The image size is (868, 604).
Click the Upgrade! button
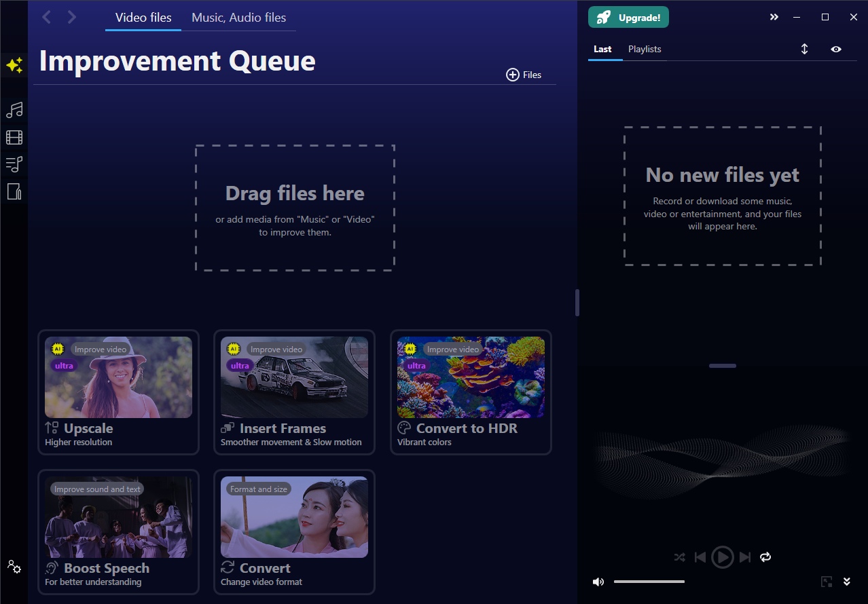pos(628,18)
